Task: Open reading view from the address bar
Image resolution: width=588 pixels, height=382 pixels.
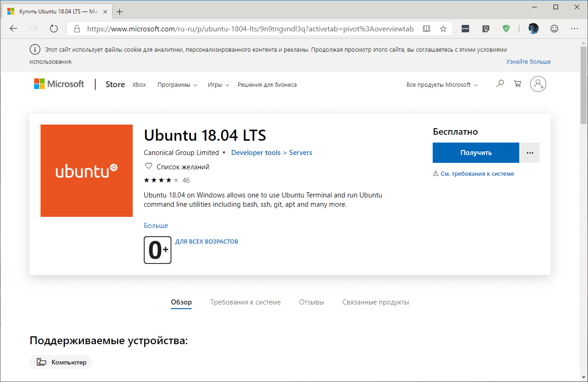Action: click(426, 28)
